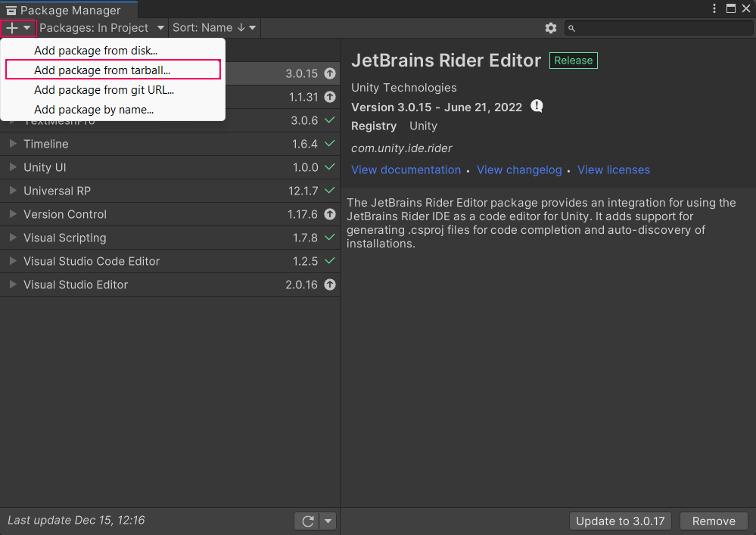Expand the Visual Scripting package entry
Screen dimensions: 756x535
[x=13, y=238]
